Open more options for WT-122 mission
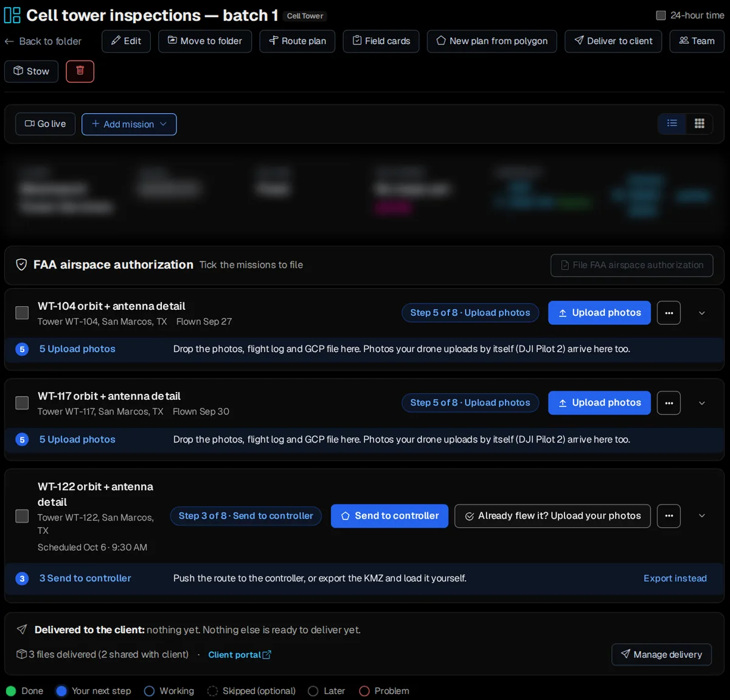The height and width of the screenshot is (700, 730). pyautogui.click(x=669, y=516)
